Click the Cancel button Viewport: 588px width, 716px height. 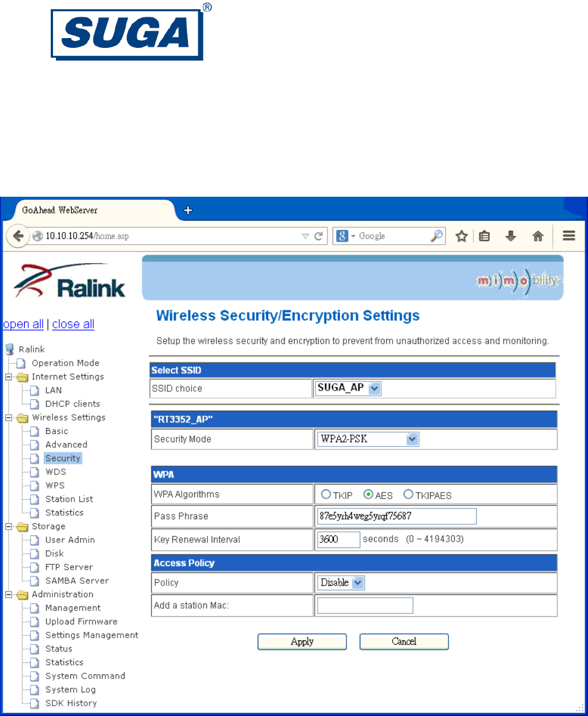click(404, 642)
